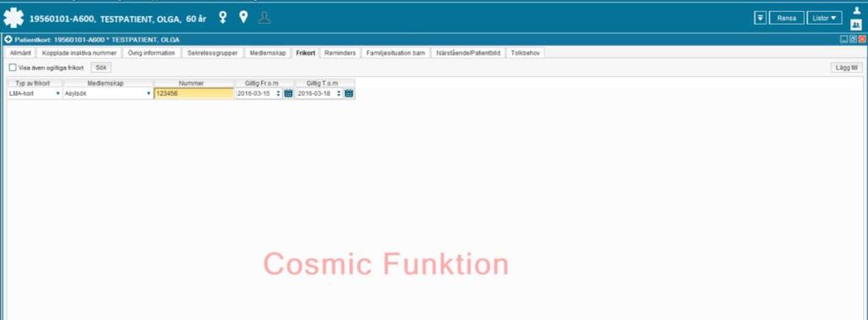
Task: Switch to the Allmänt tab
Action: pyautogui.click(x=20, y=53)
